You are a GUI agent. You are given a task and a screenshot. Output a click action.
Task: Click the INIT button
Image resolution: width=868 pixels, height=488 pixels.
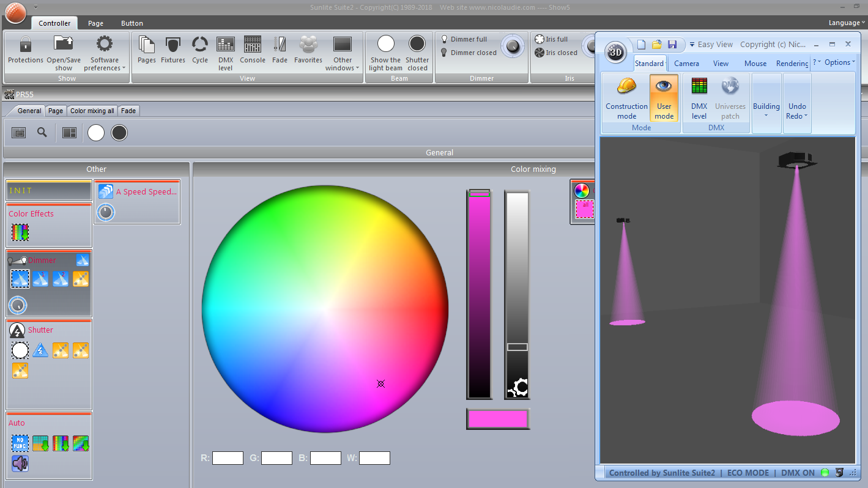tap(49, 191)
